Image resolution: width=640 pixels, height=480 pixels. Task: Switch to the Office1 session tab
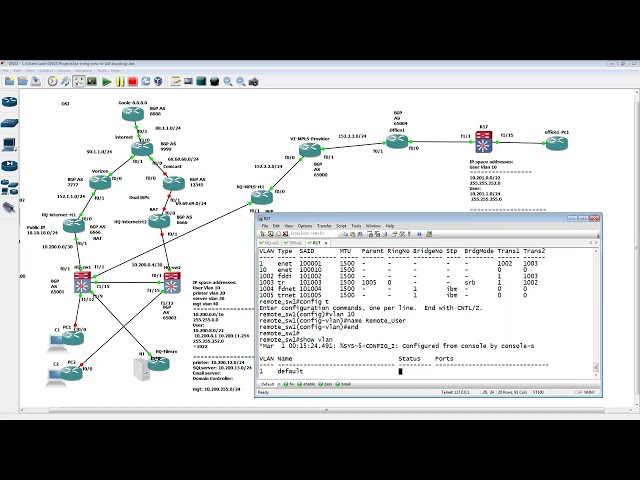point(293,243)
